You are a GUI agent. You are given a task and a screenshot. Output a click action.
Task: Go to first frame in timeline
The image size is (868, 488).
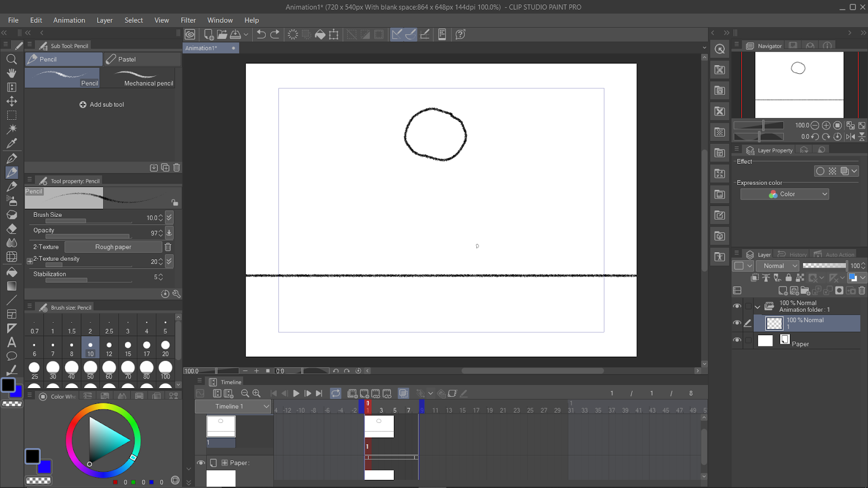point(273,393)
